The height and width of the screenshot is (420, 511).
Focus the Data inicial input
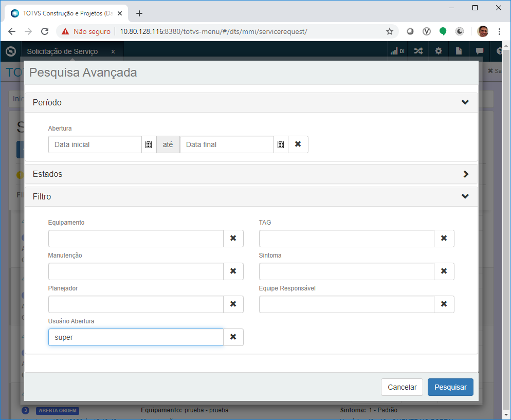[95, 144]
